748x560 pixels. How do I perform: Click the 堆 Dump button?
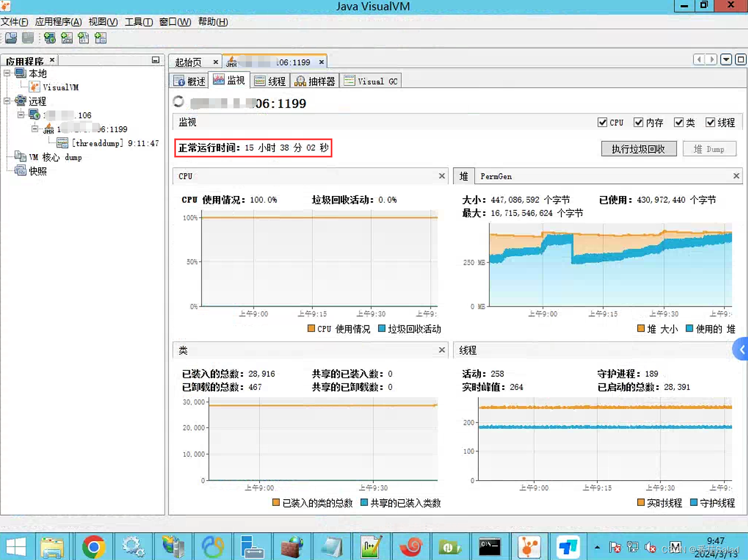click(709, 149)
